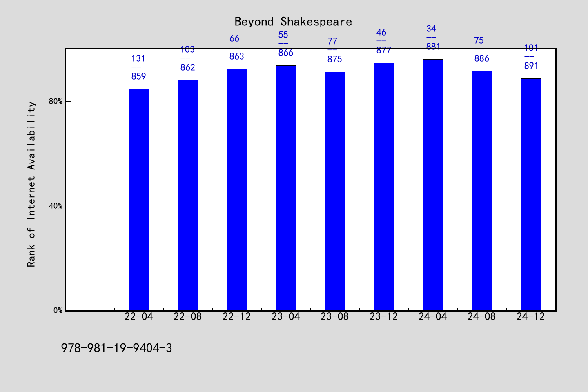Click the value 75 above the 24-08 bar
Viewport: 588px width, 392px height.
point(479,40)
